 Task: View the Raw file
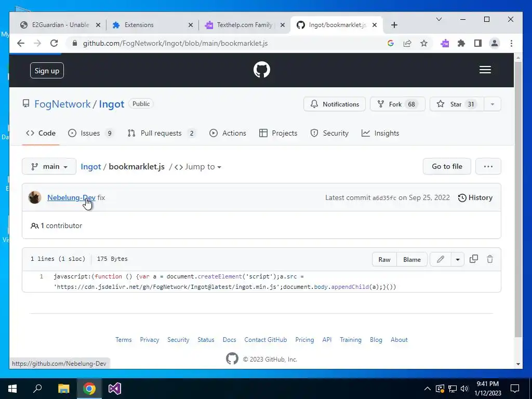click(x=384, y=260)
